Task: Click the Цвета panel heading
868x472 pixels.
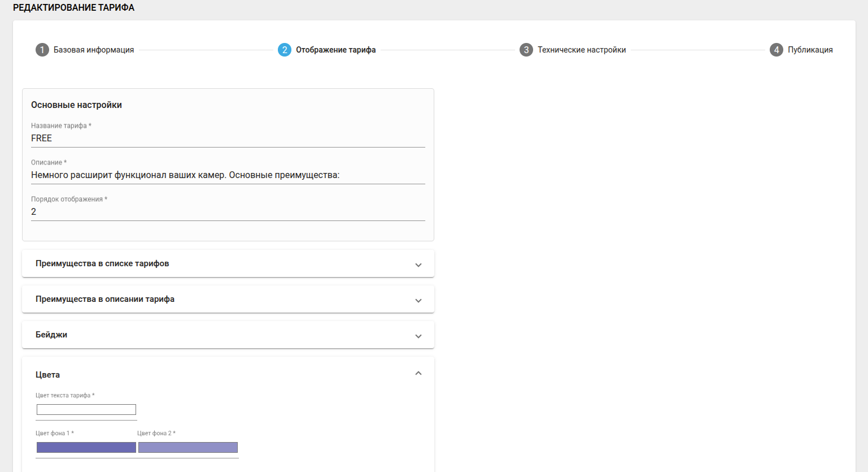Action: [47, 375]
